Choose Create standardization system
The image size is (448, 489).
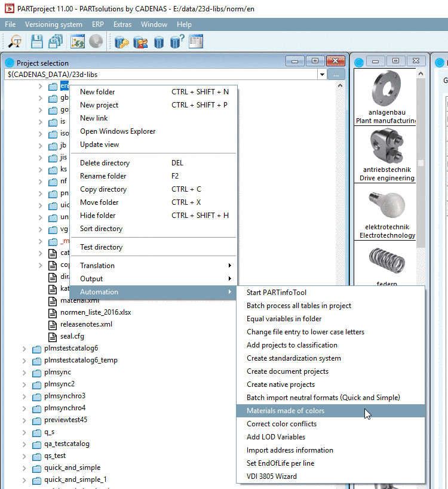[331, 358]
